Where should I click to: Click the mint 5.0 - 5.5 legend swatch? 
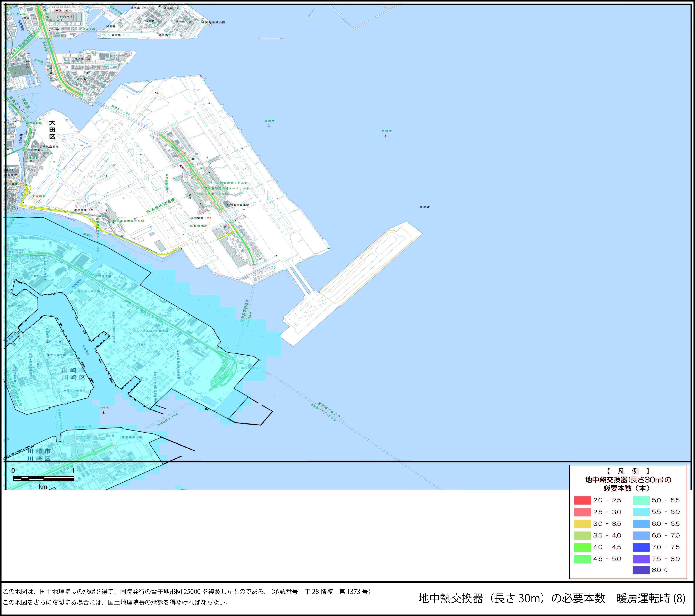[x=641, y=500]
